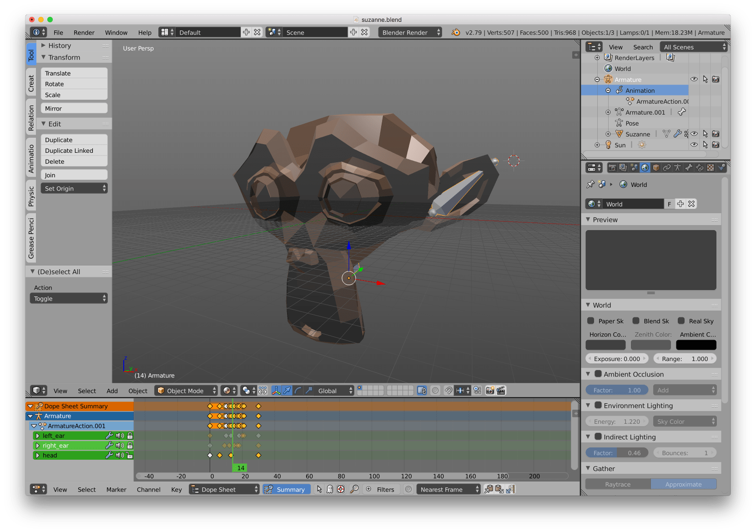Expand the Armature.001 item in the outliner

click(609, 112)
